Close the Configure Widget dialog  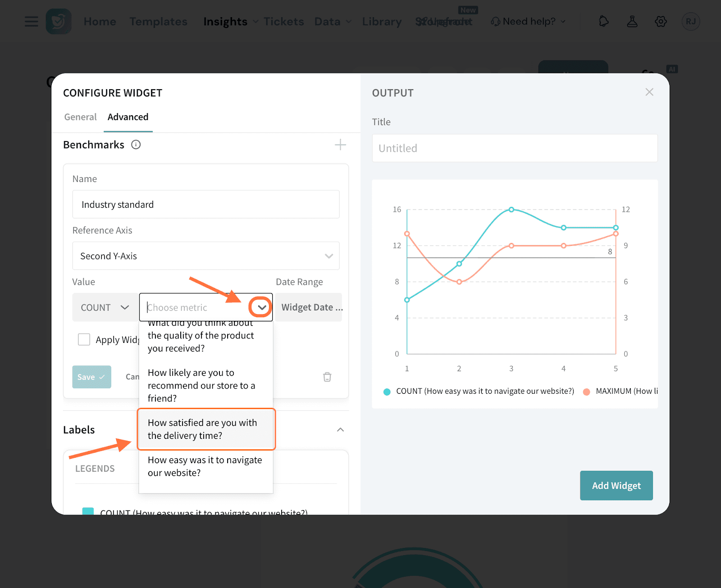(649, 92)
